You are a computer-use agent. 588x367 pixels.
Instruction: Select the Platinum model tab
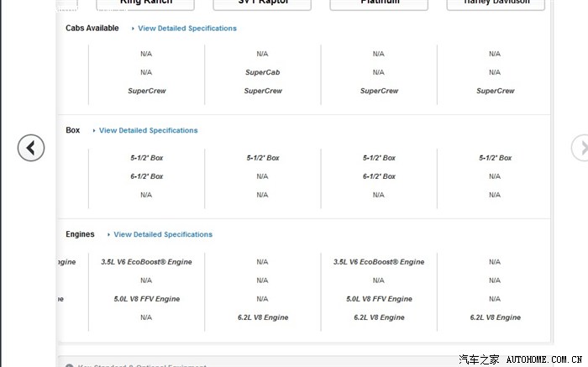[x=378, y=3]
